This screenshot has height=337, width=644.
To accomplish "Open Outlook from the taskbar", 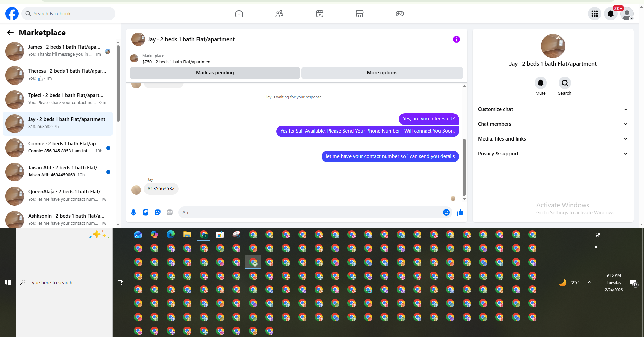I will [138, 235].
